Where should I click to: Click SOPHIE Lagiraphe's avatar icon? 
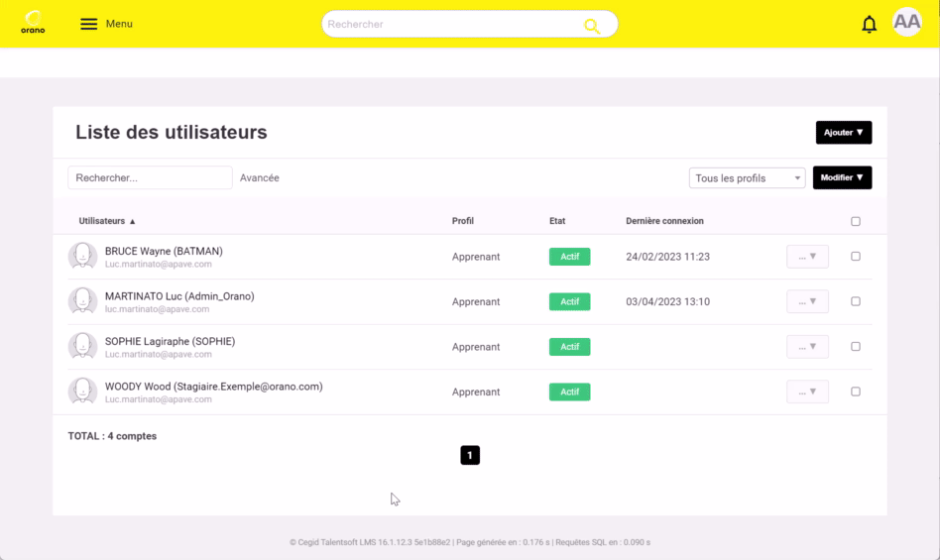point(82,347)
